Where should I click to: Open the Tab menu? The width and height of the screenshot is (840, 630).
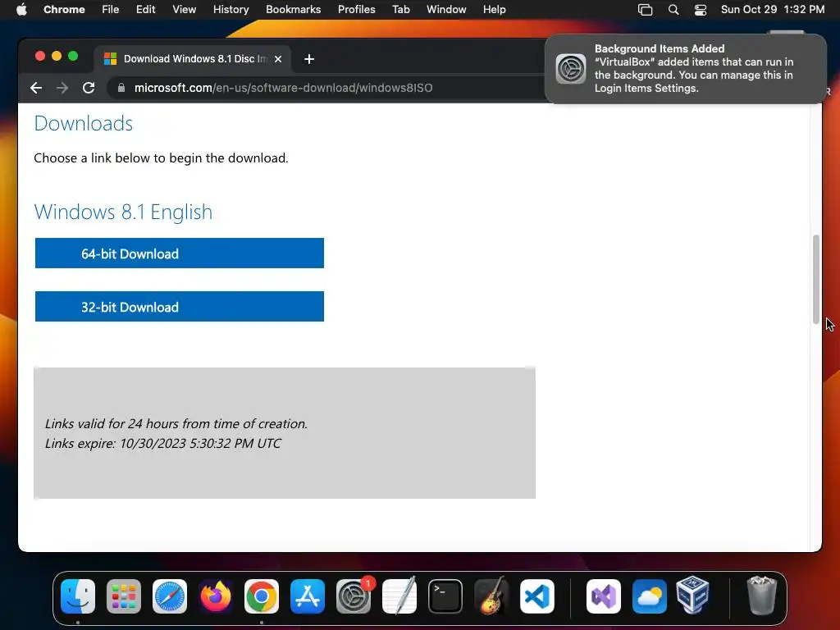[400, 10]
